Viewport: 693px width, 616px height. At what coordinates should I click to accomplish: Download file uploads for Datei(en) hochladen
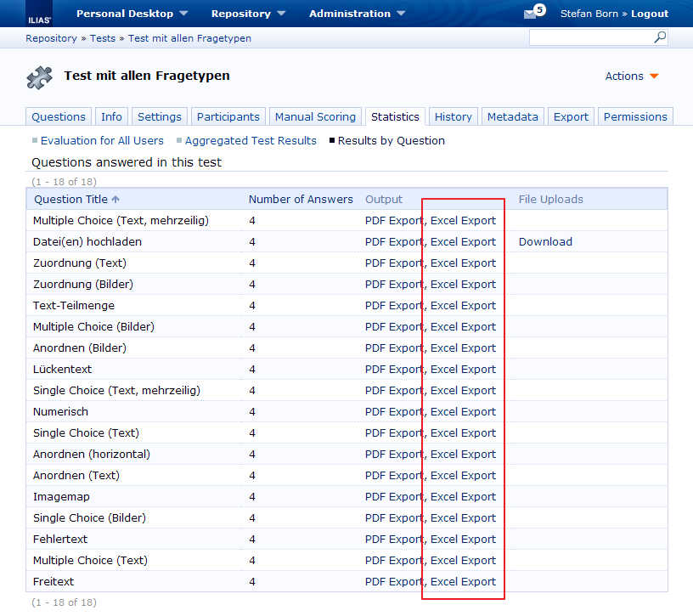(x=545, y=242)
